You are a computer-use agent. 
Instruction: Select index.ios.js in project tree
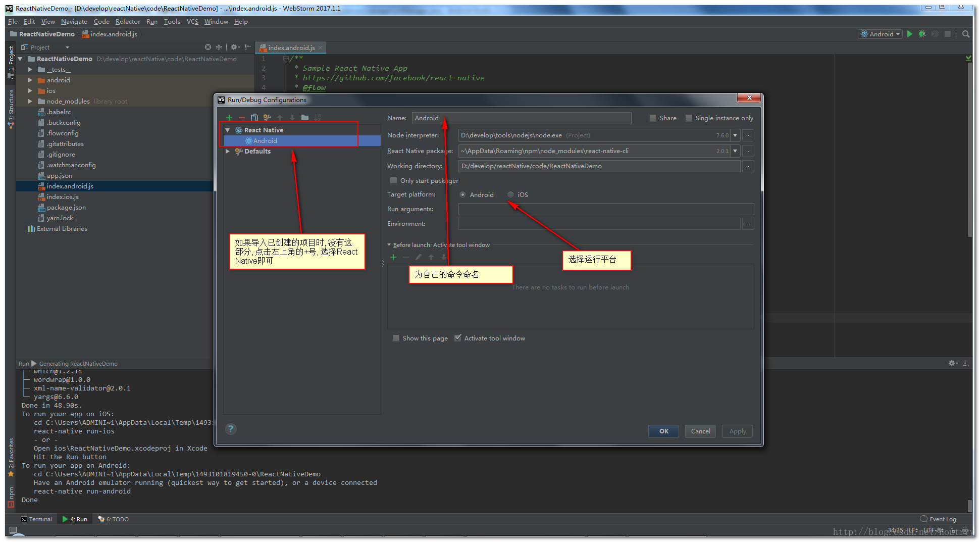pyautogui.click(x=63, y=197)
